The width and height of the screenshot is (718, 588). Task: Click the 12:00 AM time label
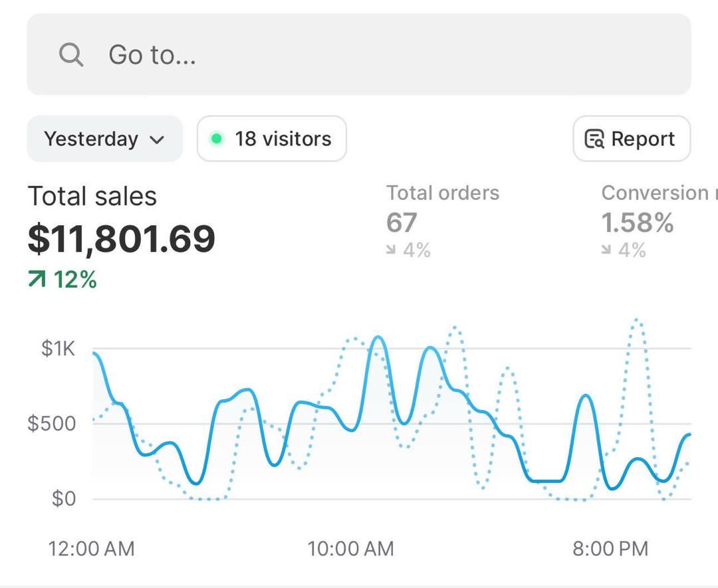click(x=92, y=549)
